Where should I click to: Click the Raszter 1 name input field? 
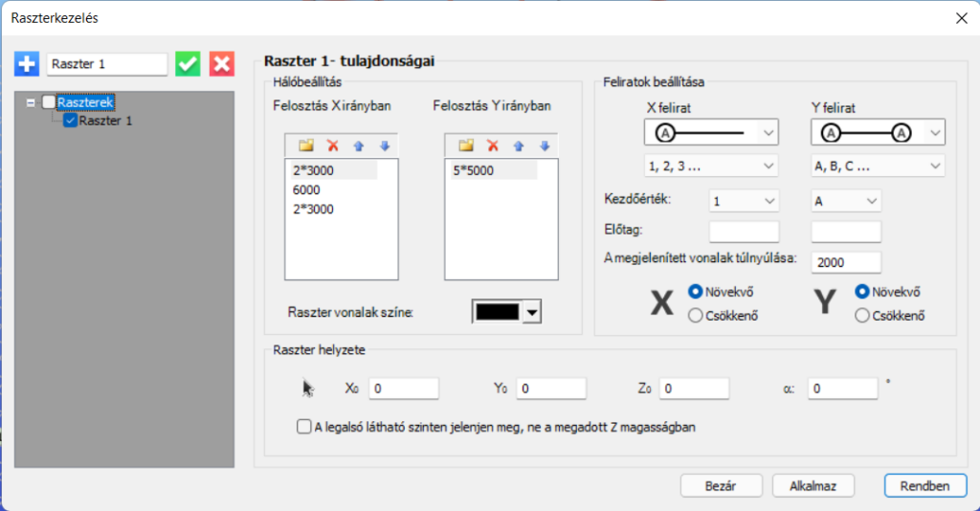tap(107, 64)
